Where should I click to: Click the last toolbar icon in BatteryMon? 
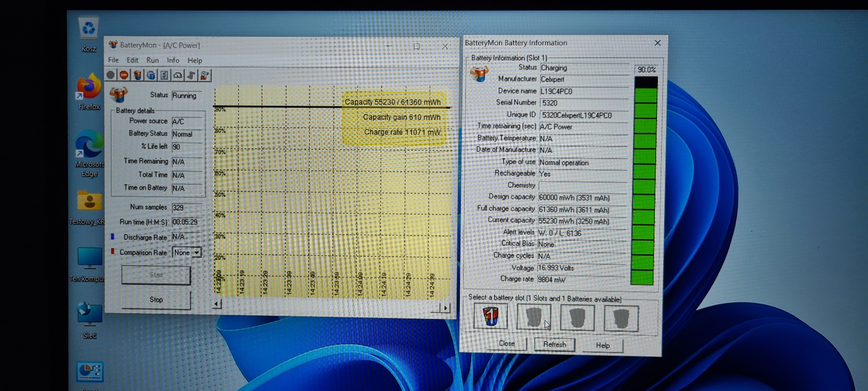205,75
